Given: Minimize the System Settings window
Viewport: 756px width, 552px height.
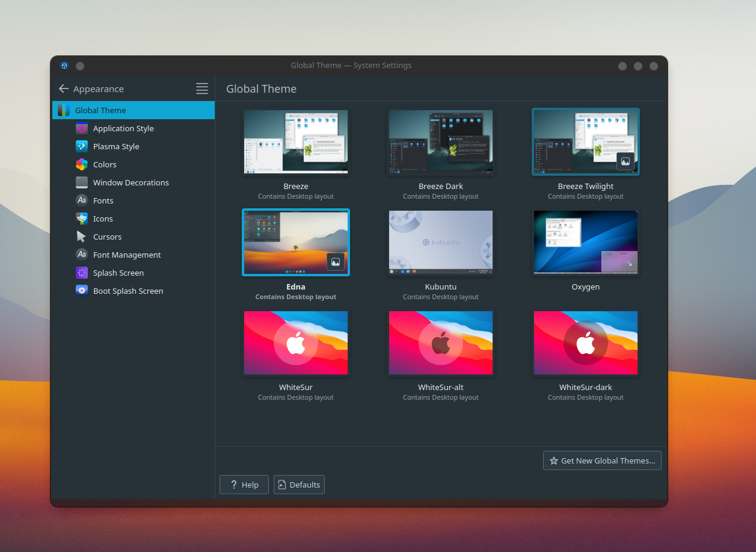Looking at the screenshot, I should click(x=622, y=66).
